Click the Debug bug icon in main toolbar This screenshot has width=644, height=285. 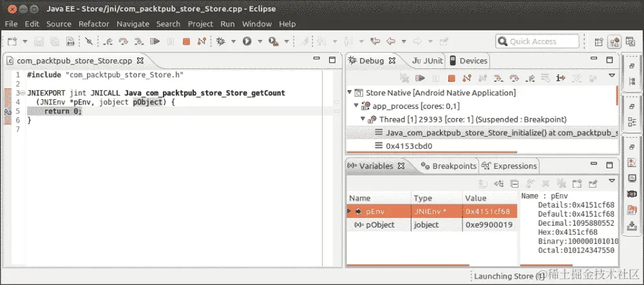[x=221, y=41]
